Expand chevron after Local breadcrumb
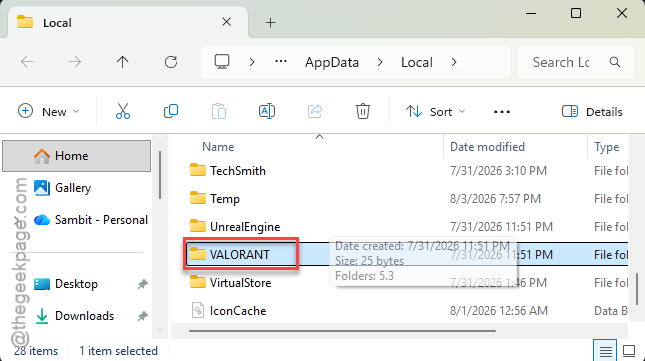Screen dimensions: 645x361 [x=454, y=62]
